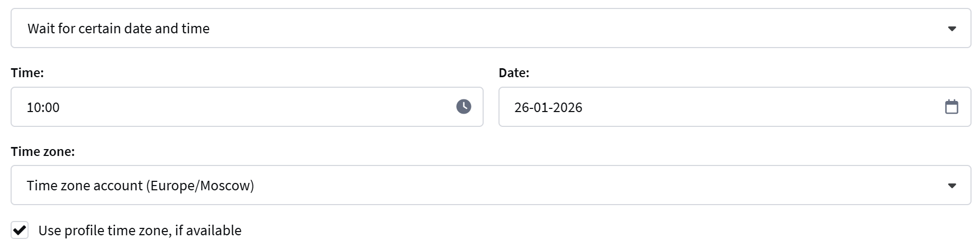The width and height of the screenshot is (980, 249).
Task: Click the "Time zone:" field label
Action: pyautogui.click(x=42, y=152)
